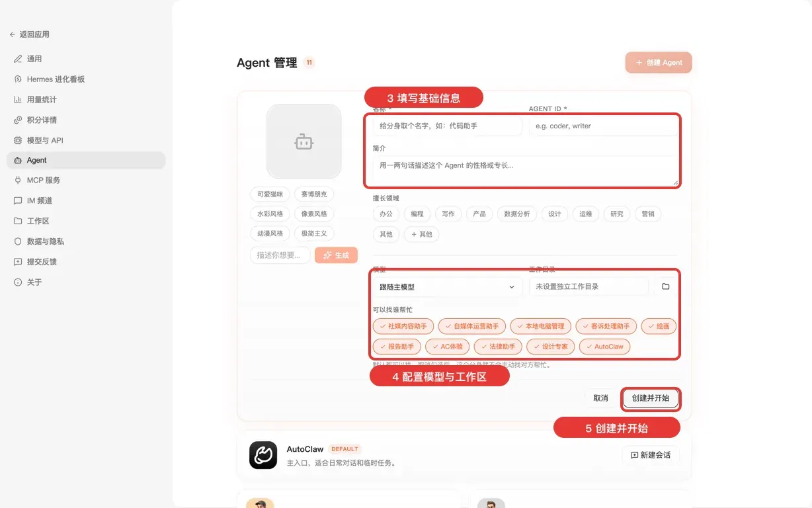812x508 pixels.
Task: Go back via 返回应用 arrow
Action: pyautogui.click(x=13, y=34)
